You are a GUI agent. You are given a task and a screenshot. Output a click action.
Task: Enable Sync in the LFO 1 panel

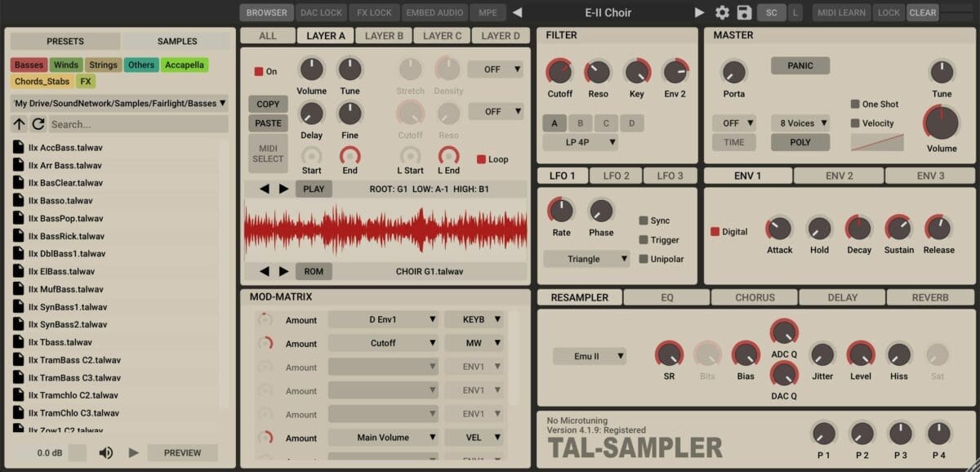pos(642,220)
